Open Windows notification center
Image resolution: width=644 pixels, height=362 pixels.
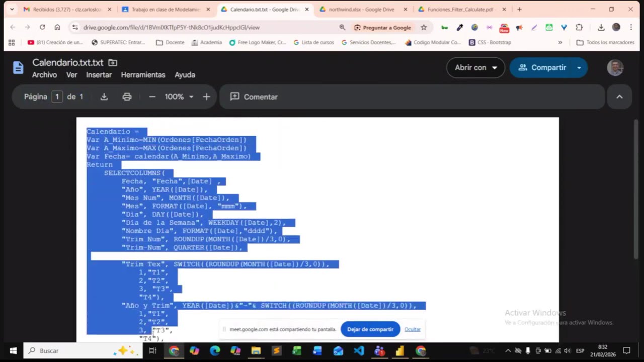point(626,350)
